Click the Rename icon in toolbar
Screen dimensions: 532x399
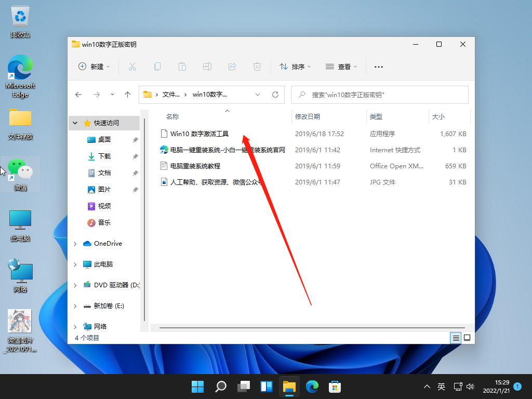(207, 66)
